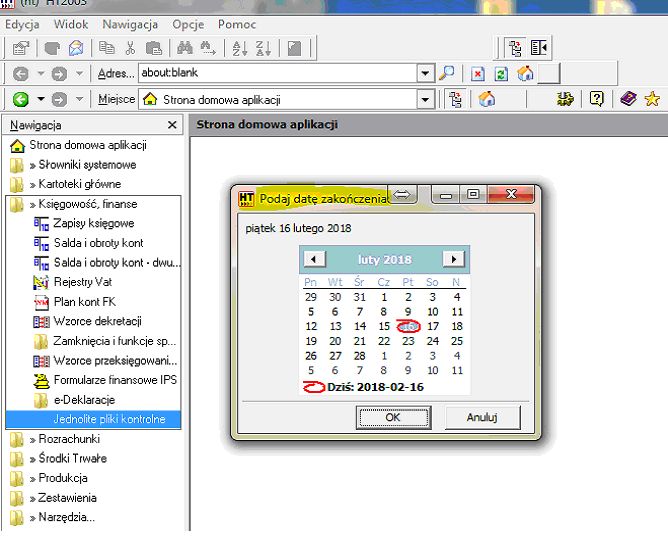Image resolution: width=668 pixels, height=548 pixels.
Task: Close the Nawigacja panel
Action: [x=172, y=125]
